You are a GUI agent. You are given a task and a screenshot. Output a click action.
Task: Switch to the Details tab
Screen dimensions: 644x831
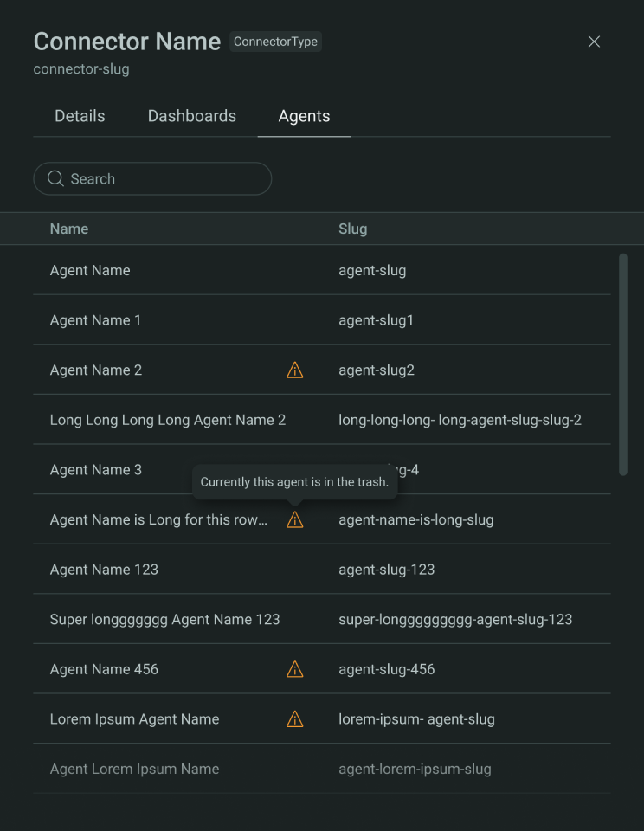[x=80, y=116]
